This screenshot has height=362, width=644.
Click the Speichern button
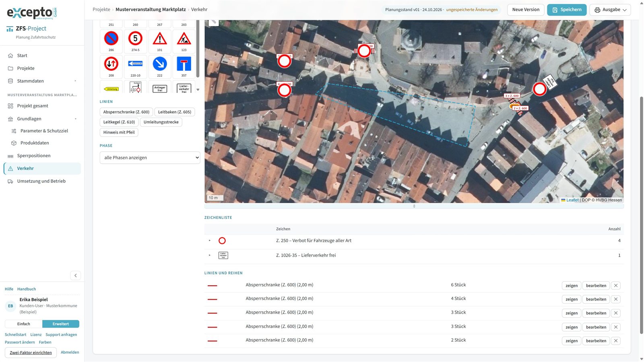567,10
